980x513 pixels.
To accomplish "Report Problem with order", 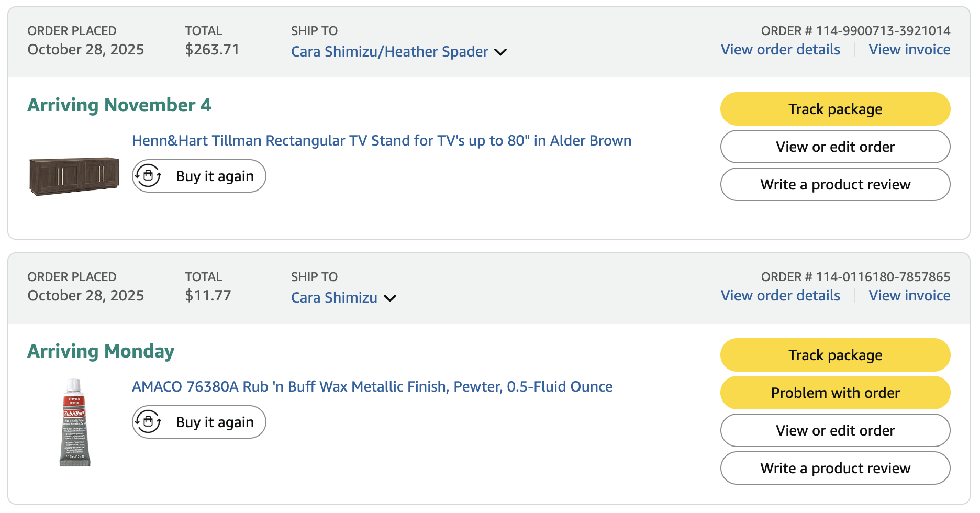I will pyautogui.click(x=835, y=393).
